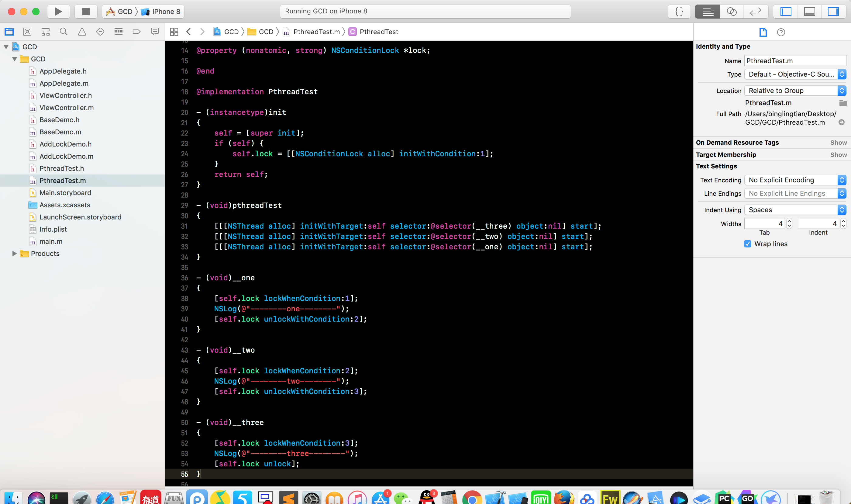851x504 pixels.
Task: Select main.m in navigator
Action: point(50,242)
